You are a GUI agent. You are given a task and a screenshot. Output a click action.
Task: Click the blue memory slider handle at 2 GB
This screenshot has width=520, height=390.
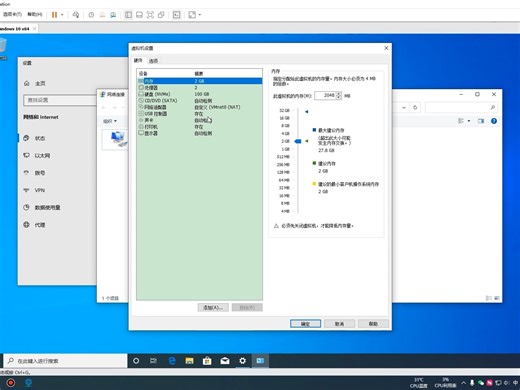point(298,141)
